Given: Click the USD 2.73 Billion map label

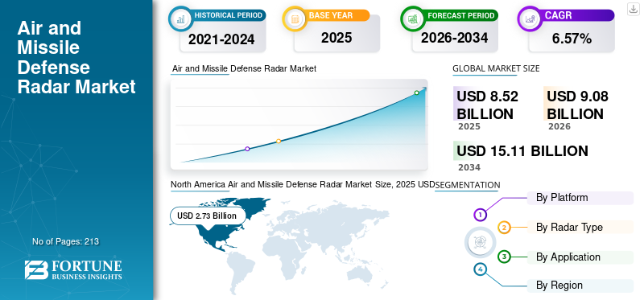Looking at the screenshot, I should click(208, 216).
